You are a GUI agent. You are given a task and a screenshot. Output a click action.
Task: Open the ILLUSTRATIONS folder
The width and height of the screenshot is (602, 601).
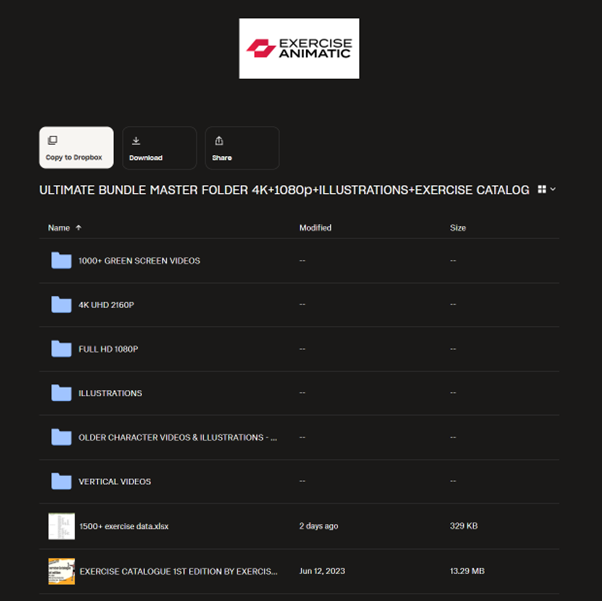pos(110,393)
